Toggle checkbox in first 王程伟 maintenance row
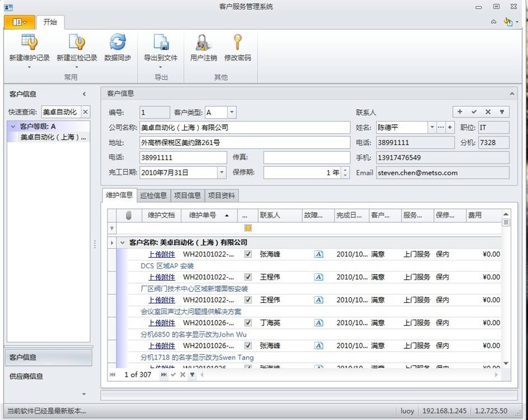This screenshot has width=528, height=420. (x=248, y=277)
